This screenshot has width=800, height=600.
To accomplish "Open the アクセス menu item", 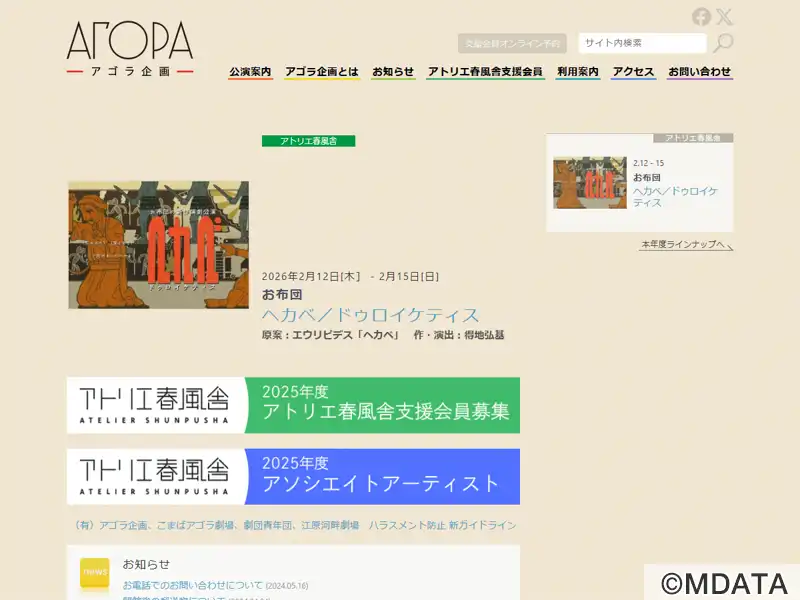I will (633, 72).
